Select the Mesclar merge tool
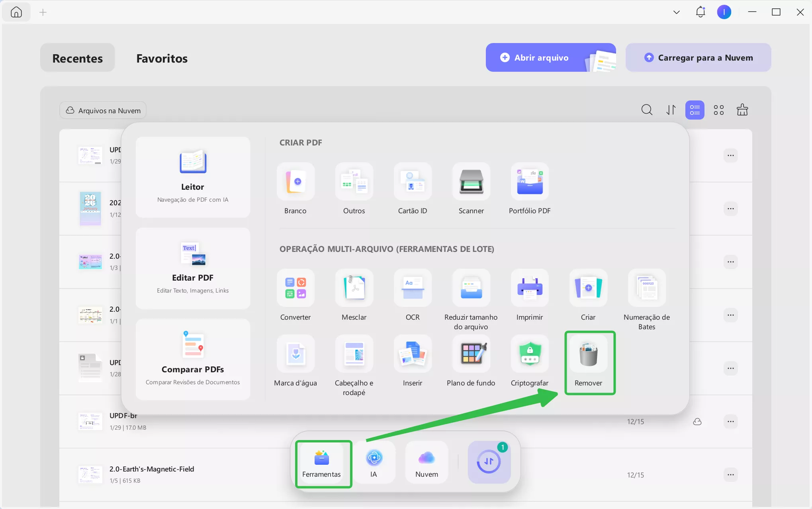Image resolution: width=812 pixels, height=509 pixels. point(354,288)
